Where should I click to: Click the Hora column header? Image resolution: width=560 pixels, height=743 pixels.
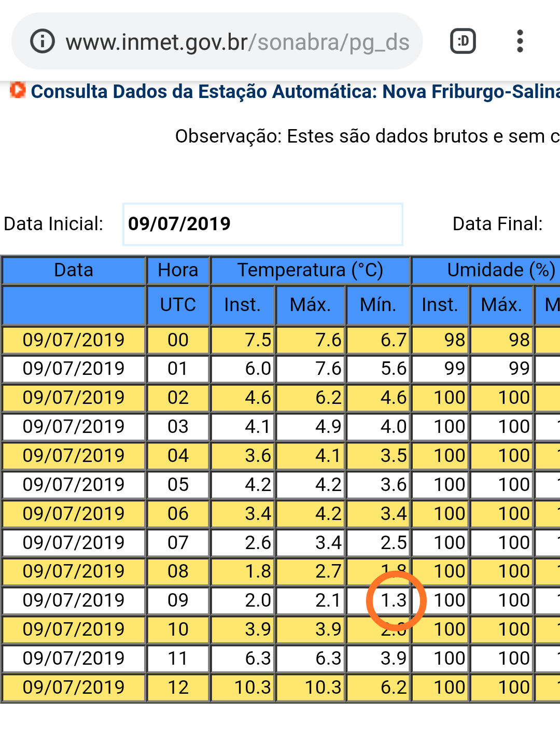coord(178,271)
